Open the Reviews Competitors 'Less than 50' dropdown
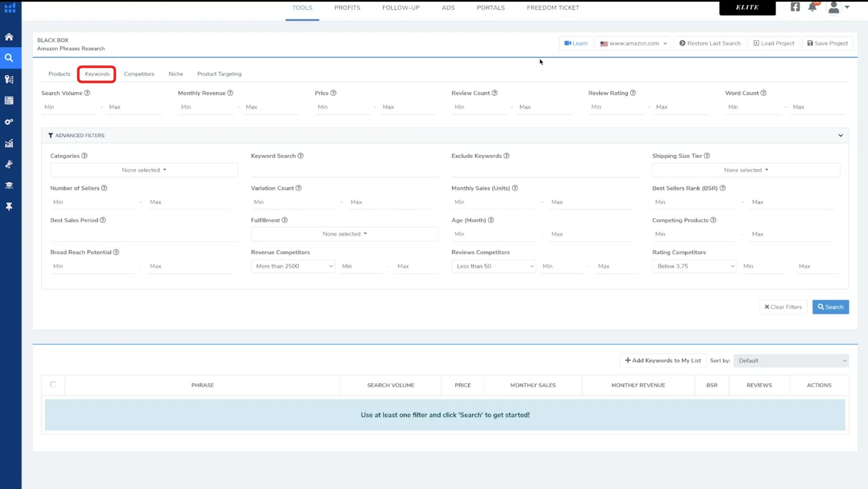The image size is (868, 489). coord(493,266)
